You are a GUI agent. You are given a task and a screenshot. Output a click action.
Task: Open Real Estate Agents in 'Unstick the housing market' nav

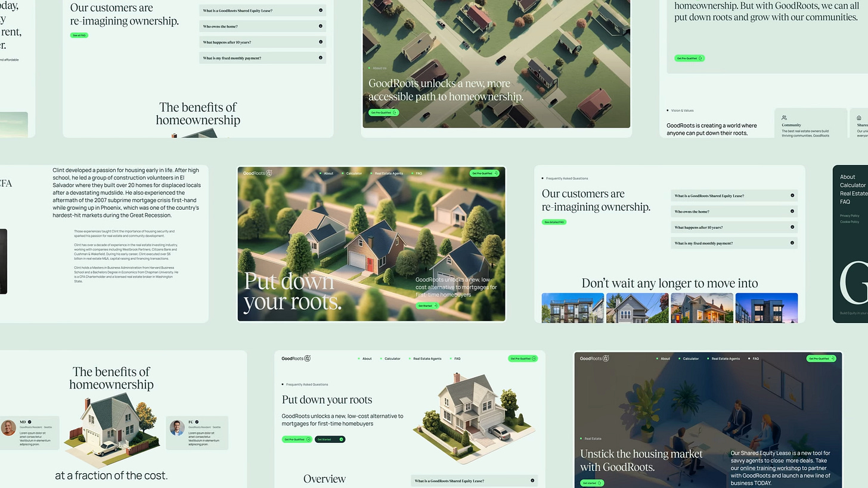[x=726, y=359]
